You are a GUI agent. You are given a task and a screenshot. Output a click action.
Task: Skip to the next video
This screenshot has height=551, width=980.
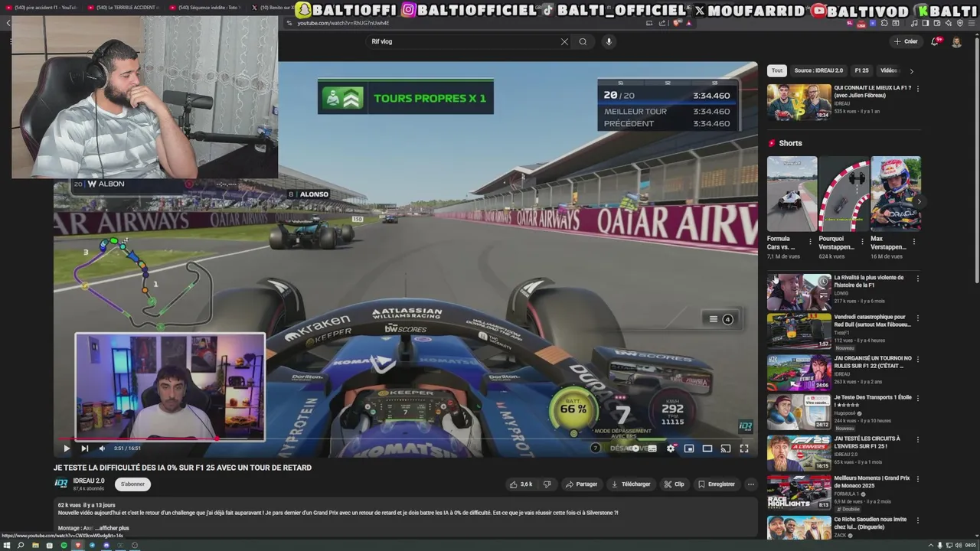pyautogui.click(x=84, y=448)
